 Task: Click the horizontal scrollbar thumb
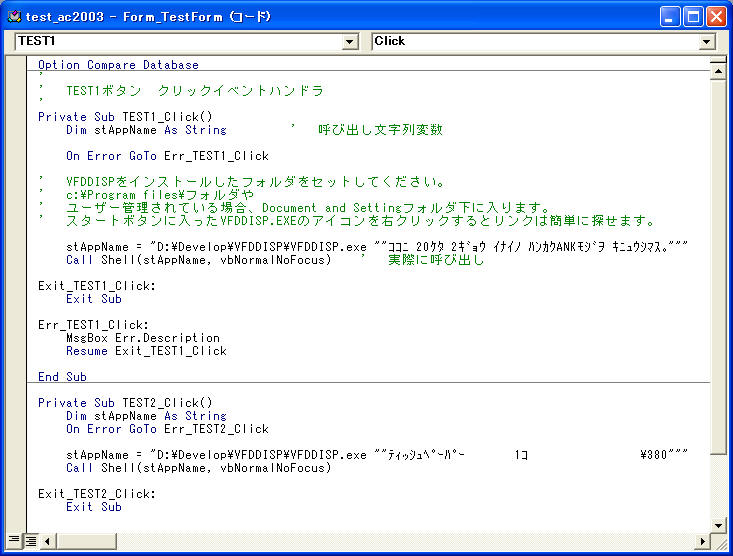point(86,542)
